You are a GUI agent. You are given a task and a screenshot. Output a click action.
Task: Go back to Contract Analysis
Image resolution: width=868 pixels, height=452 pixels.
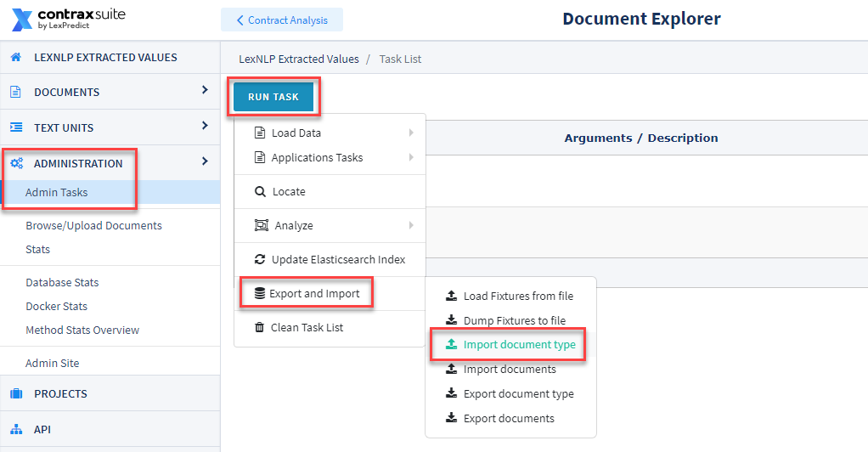pyautogui.click(x=282, y=20)
